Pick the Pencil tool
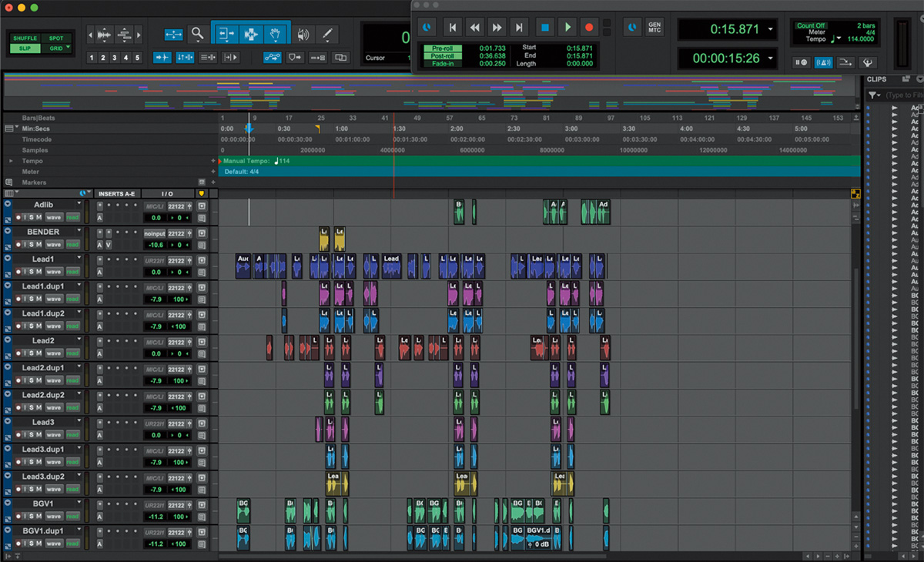This screenshot has height=562, width=924. click(327, 34)
